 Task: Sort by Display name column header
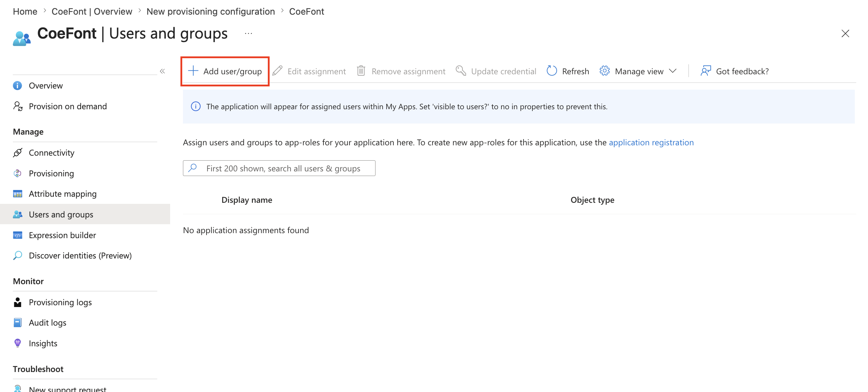pyautogui.click(x=247, y=200)
